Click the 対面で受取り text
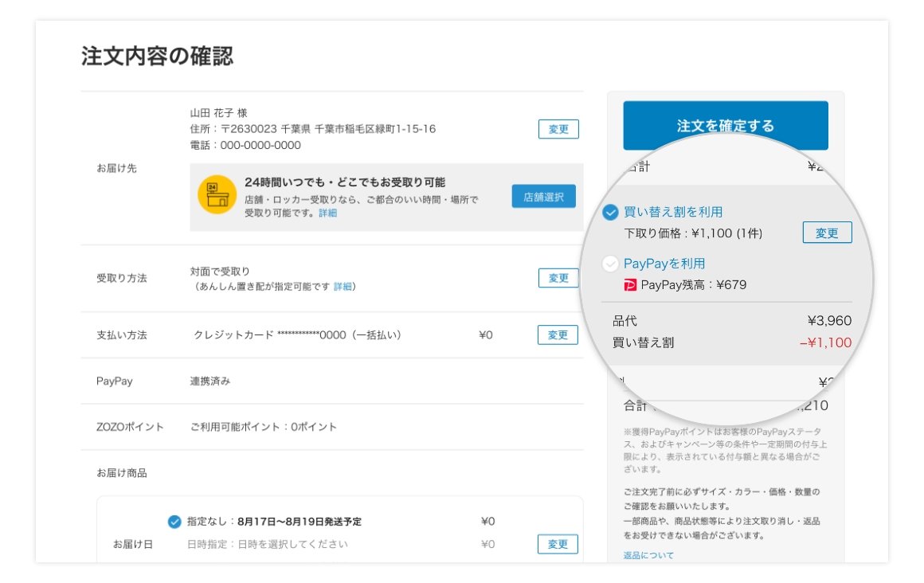The height and width of the screenshot is (583, 924). pos(220,271)
